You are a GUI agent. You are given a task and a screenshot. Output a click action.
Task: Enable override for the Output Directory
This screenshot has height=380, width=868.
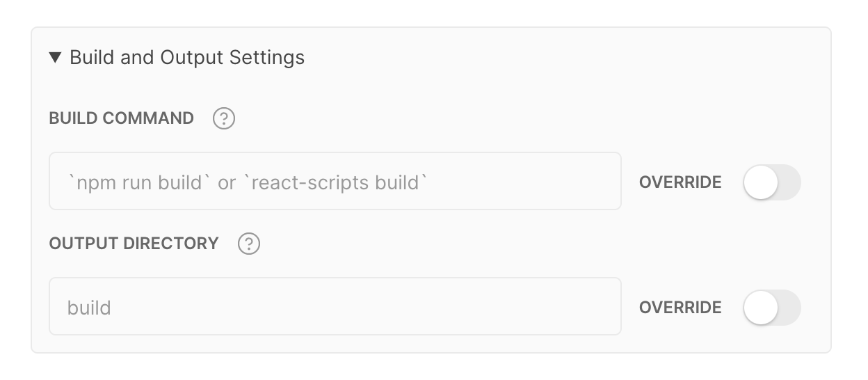[771, 308]
